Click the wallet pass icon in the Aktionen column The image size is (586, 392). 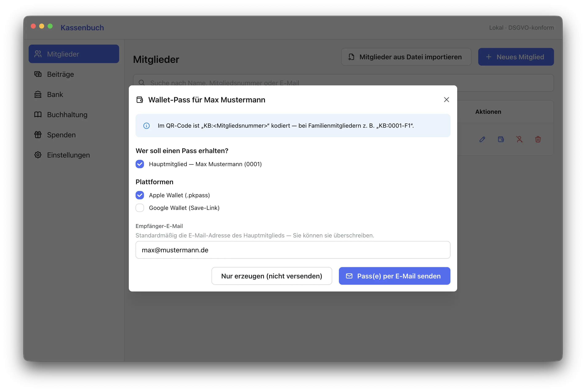pos(501,139)
